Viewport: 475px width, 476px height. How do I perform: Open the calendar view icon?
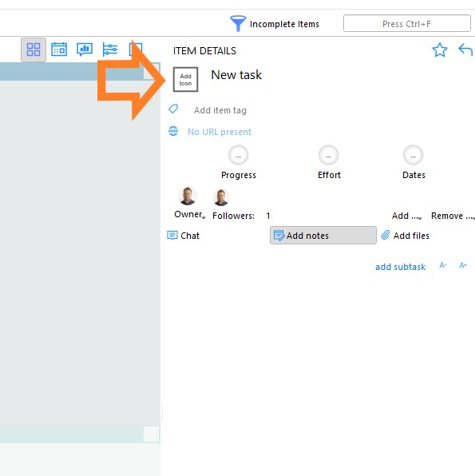(x=59, y=50)
